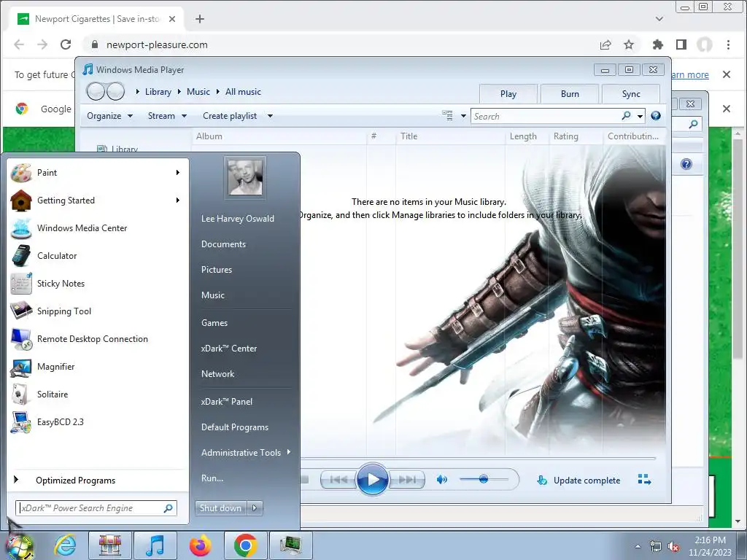Image resolution: width=747 pixels, height=560 pixels.
Task: Click the network tray icon
Action: [656, 546]
